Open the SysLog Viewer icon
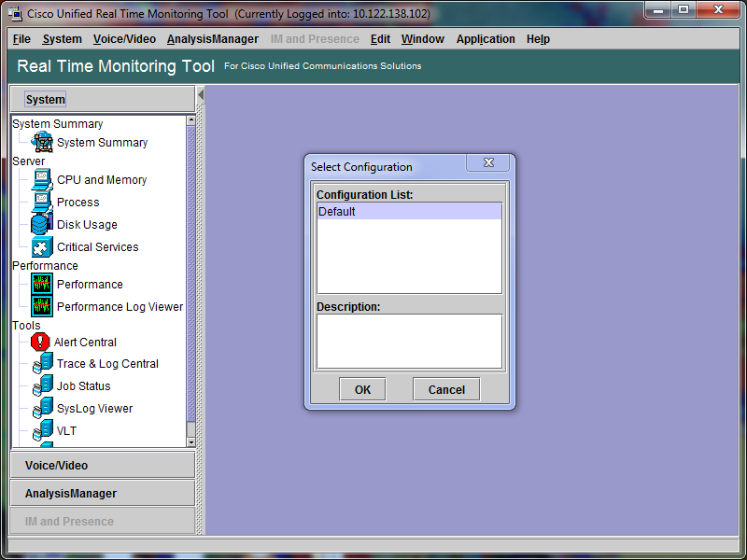Image resolution: width=747 pixels, height=560 pixels. tap(43, 408)
